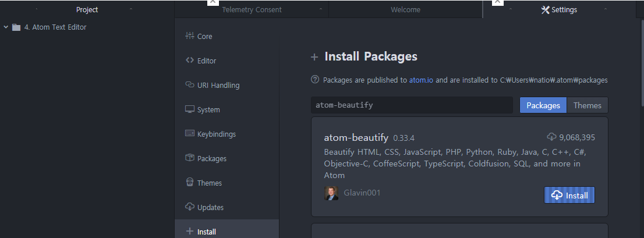Image resolution: width=644 pixels, height=238 pixels.
Task: Open author Glavin001's profile link
Action: pos(362,193)
